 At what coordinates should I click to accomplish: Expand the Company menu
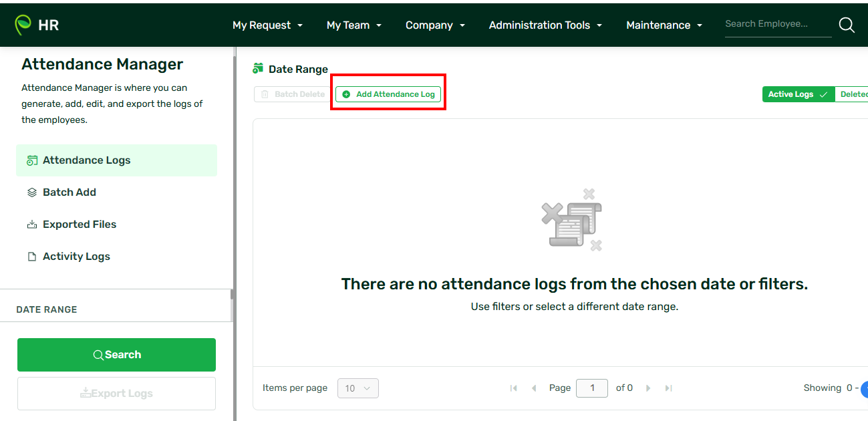coord(436,25)
